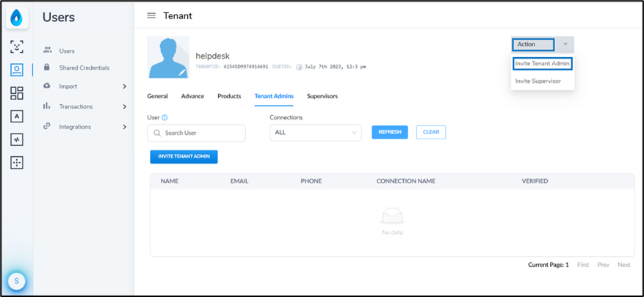This screenshot has height=297, width=644.
Task: Click the tenant ID 41545D9974914691
Action: (245, 67)
